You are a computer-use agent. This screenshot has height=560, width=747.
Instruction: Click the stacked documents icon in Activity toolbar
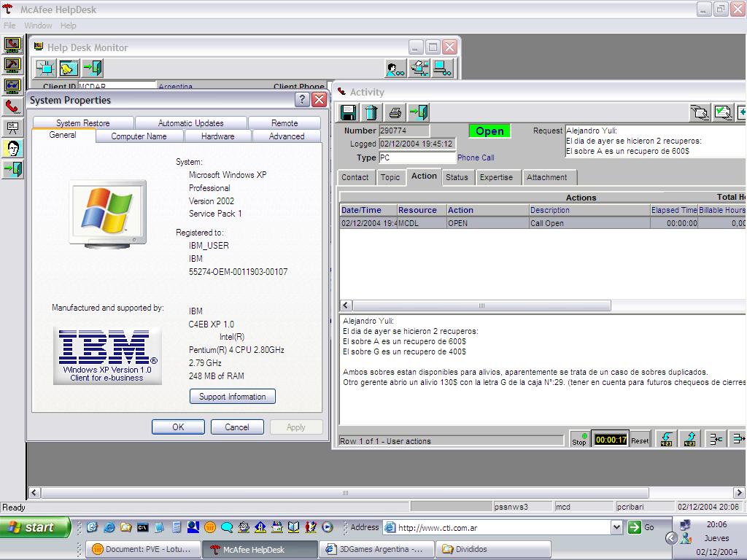click(x=700, y=112)
